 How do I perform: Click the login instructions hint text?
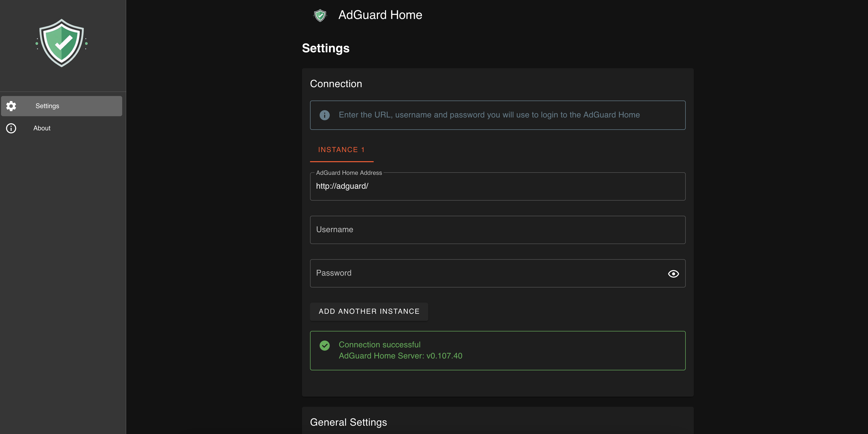tap(489, 115)
